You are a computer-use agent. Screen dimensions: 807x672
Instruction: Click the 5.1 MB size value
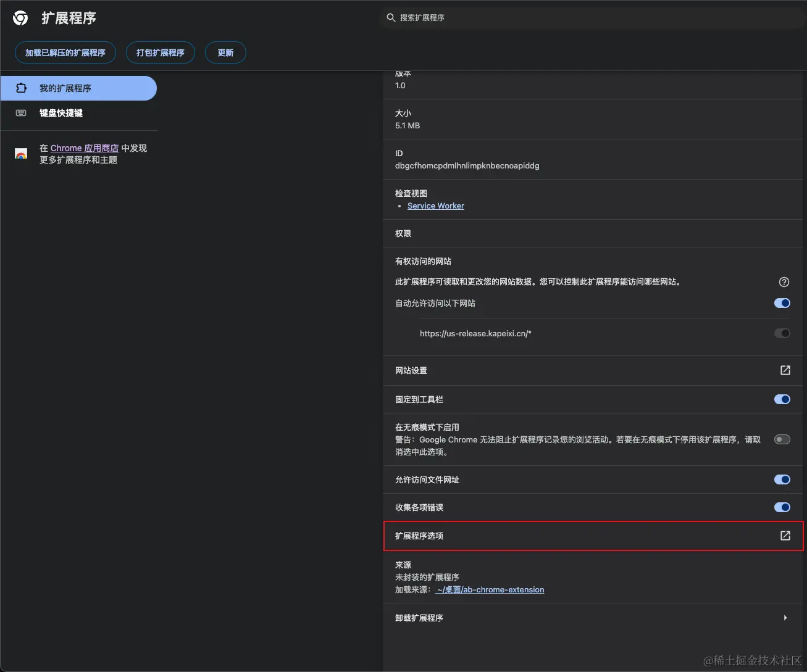[x=408, y=125]
